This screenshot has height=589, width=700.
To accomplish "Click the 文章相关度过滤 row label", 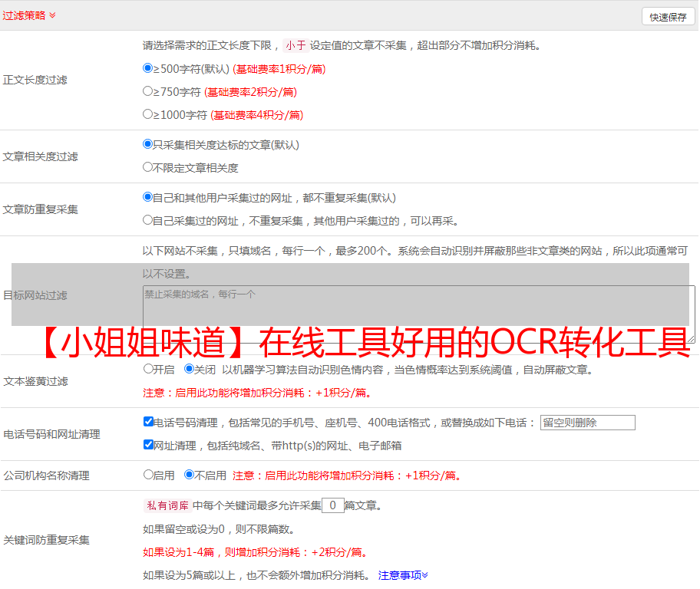I will [40, 156].
